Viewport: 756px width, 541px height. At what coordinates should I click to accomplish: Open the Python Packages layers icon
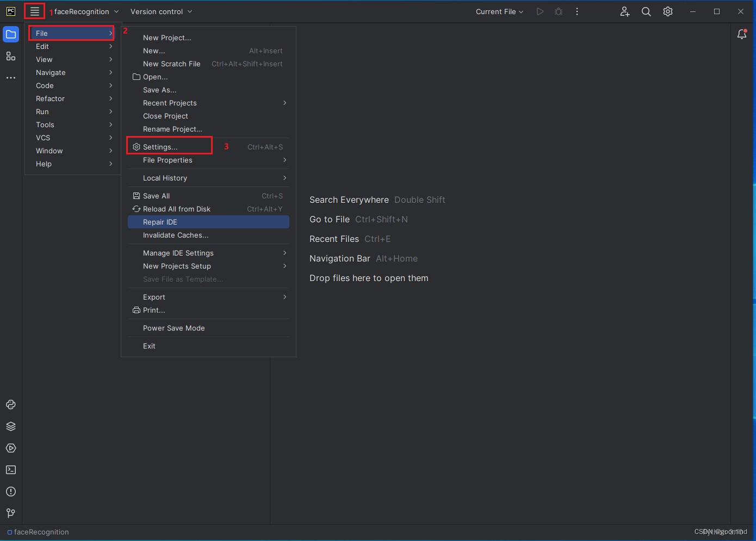[11, 426]
